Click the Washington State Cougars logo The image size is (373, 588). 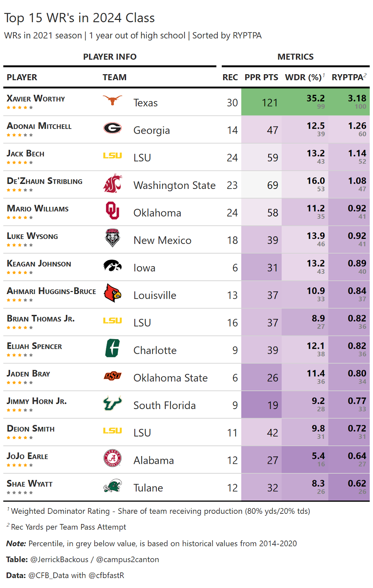[x=112, y=183]
